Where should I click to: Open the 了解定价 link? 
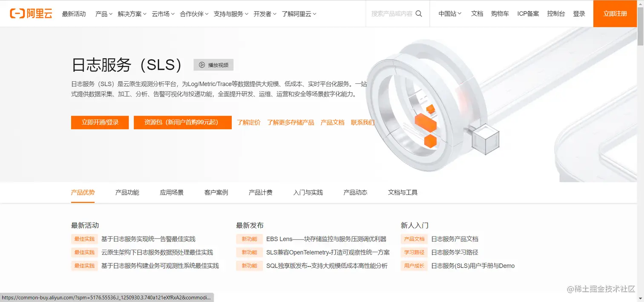pos(249,123)
